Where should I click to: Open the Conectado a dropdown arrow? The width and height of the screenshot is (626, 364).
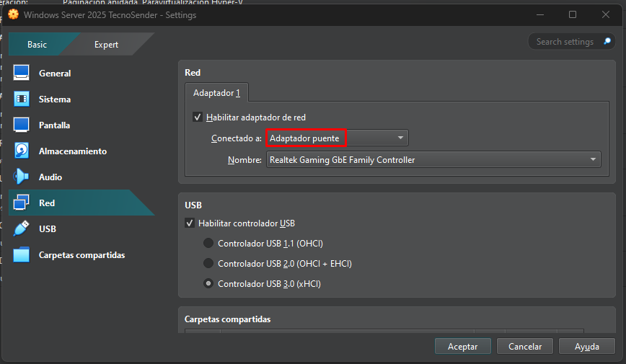click(x=400, y=138)
